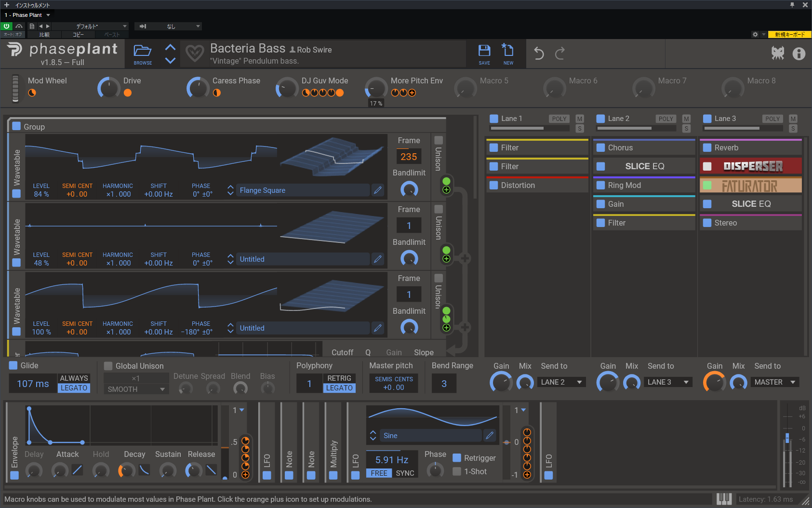Open Lane 1 Send to LANE 2 dropdown

click(x=562, y=382)
